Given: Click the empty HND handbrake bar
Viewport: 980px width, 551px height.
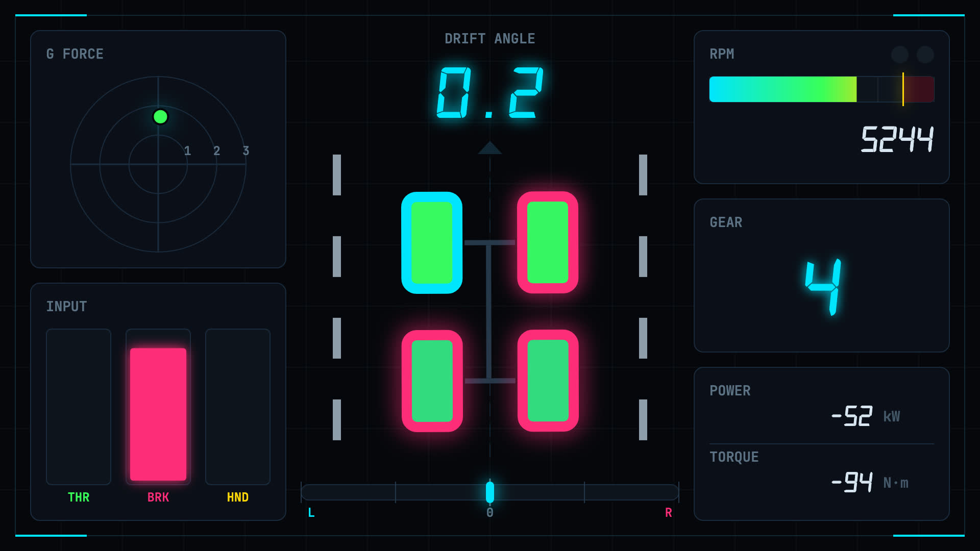Looking at the screenshot, I should [238, 407].
